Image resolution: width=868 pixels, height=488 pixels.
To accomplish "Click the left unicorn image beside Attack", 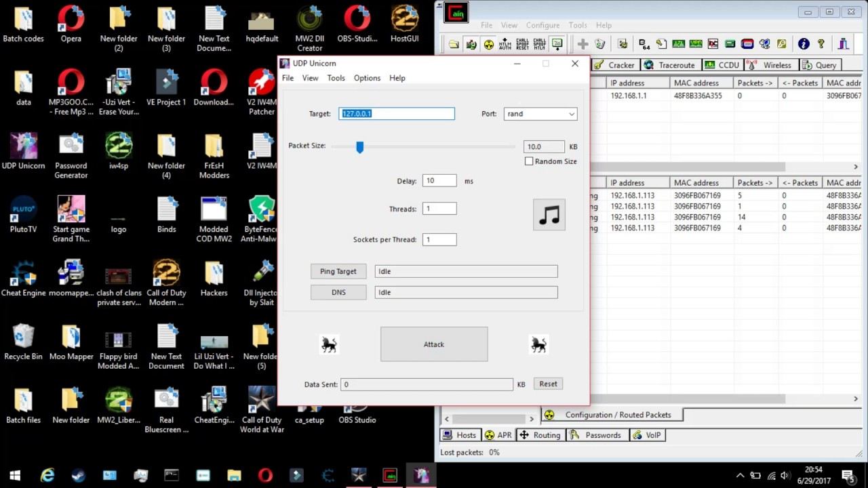I will (329, 345).
